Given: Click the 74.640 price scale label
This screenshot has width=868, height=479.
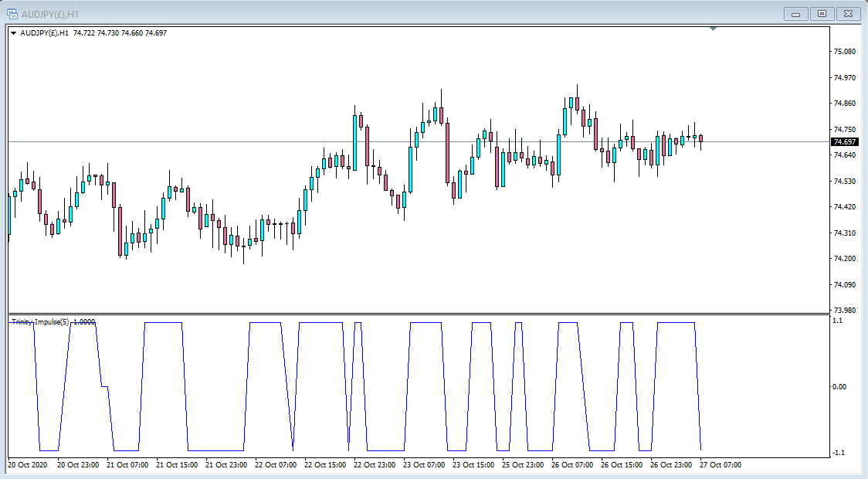Looking at the screenshot, I should pos(844,155).
